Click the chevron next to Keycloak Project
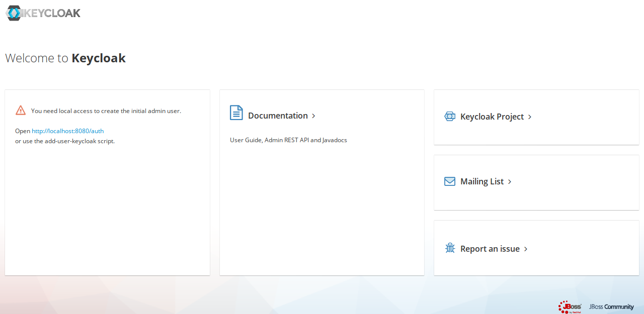 pyautogui.click(x=530, y=117)
